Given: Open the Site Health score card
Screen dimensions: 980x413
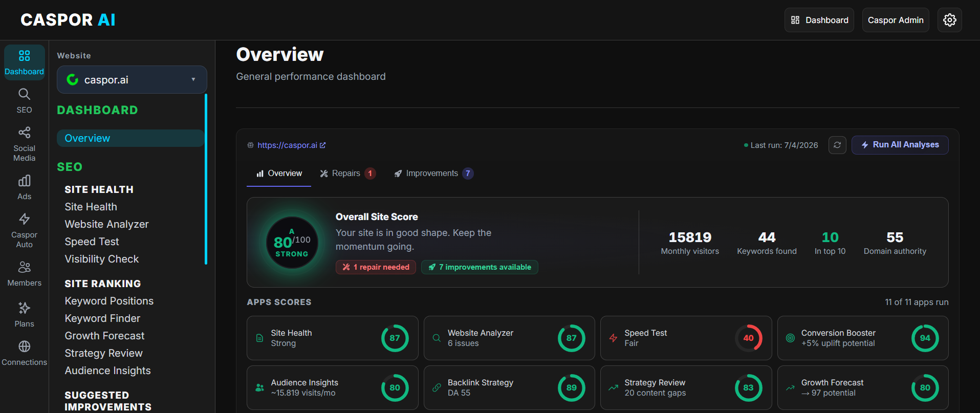Looking at the screenshot, I should point(333,338).
